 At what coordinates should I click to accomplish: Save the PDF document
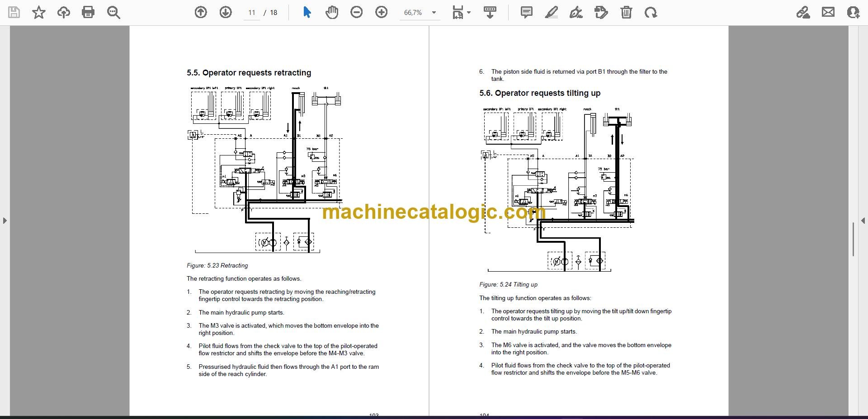click(x=14, y=13)
